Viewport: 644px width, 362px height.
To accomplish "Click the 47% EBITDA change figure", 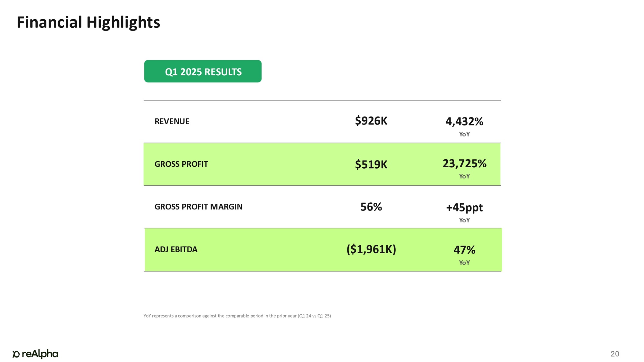I will 464,250.
